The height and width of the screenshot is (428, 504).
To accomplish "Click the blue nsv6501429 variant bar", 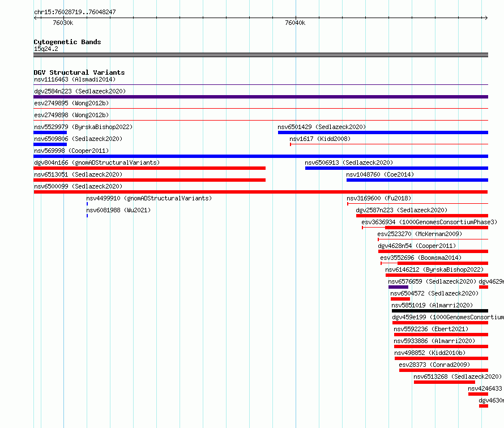I will coord(383,132).
